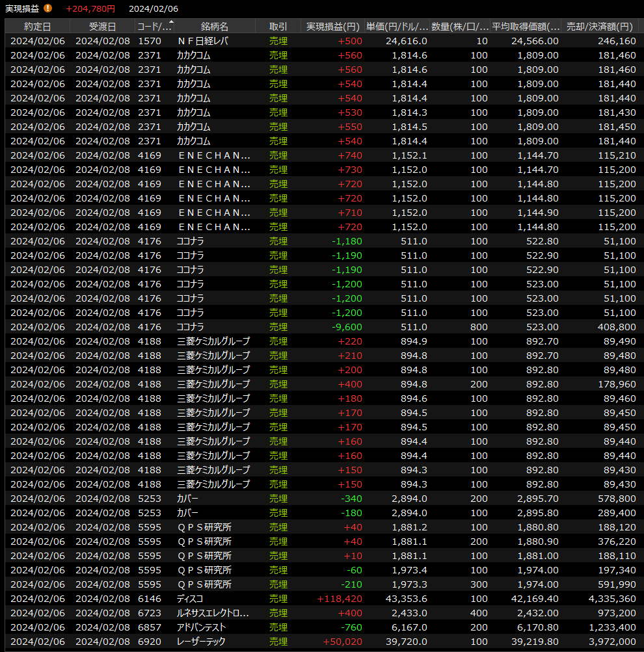
Task: Click the 取引 column header
Action: pyautogui.click(x=278, y=27)
